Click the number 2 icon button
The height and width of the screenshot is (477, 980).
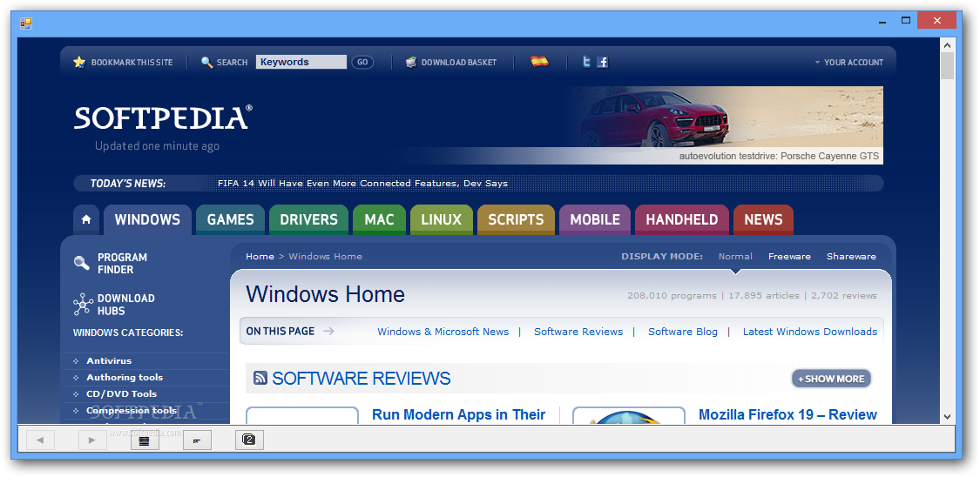(x=249, y=440)
